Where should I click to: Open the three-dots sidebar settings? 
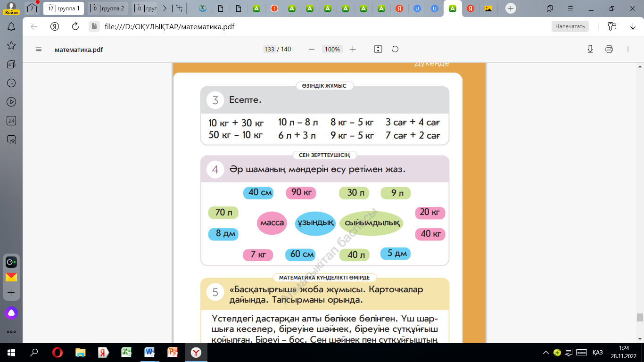tap(11, 332)
